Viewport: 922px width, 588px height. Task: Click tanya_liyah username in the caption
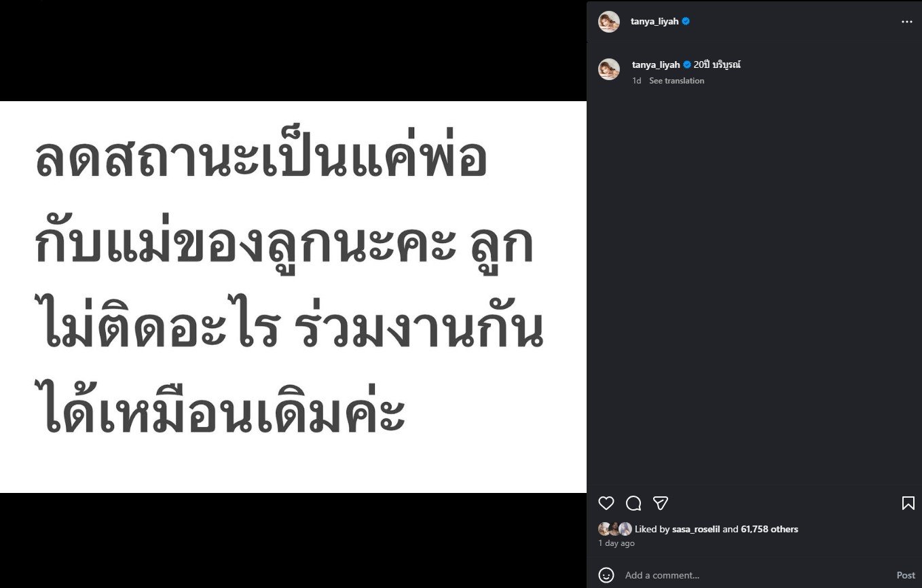tap(656, 65)
